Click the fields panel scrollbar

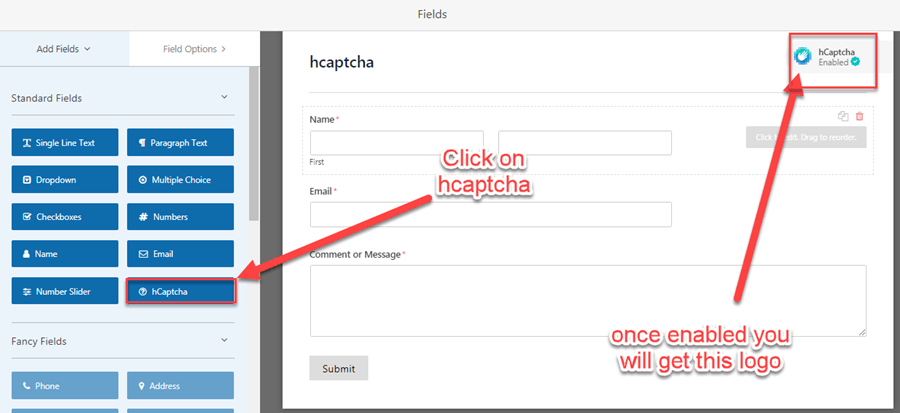click(x=254, y=143)
